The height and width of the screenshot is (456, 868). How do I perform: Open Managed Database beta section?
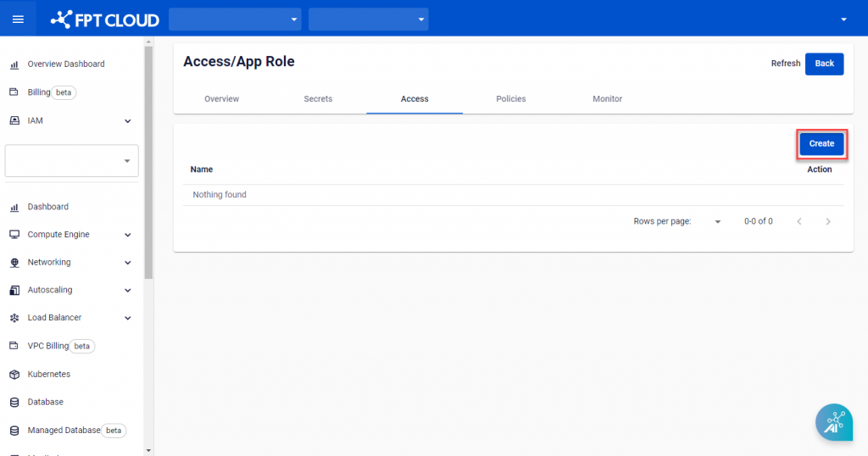(x=64, y=431)
